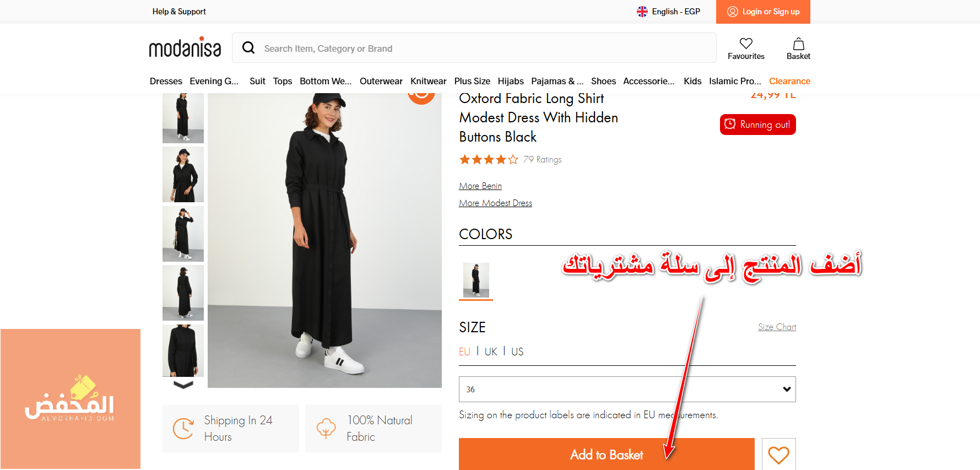Open the Basket bag icon

pyautogui.click(x=798, y=44)
